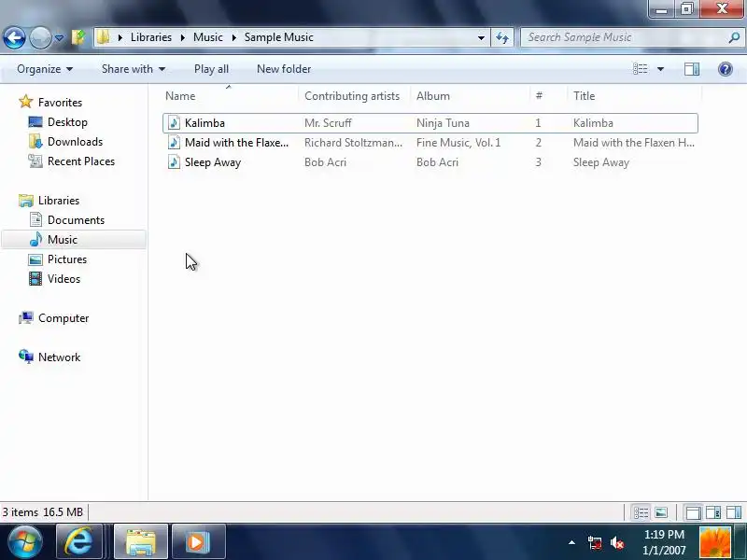Open Desktop in the Favorites list
The image size is (747, 560).
[67, 122]
